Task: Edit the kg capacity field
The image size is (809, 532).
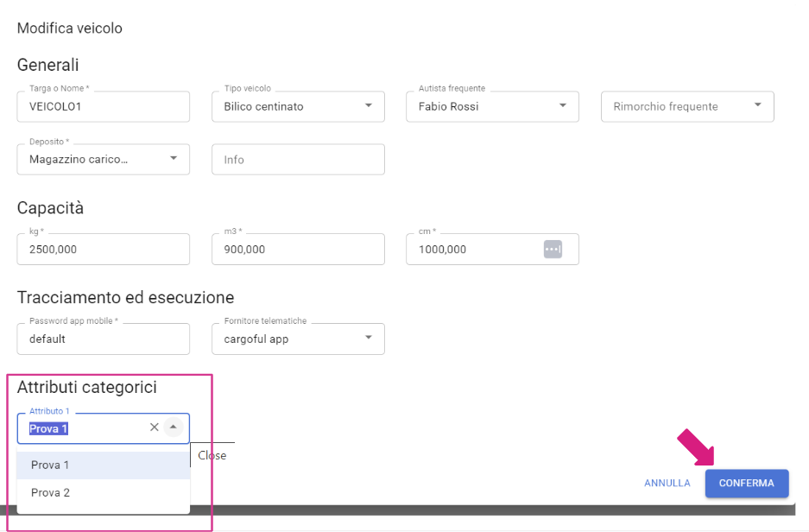Action: pos(104,250)
